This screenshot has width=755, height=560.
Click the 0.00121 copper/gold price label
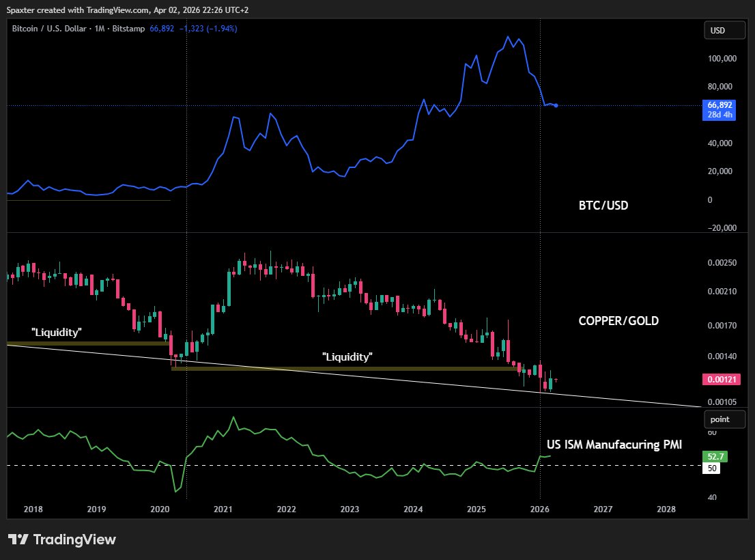722,380
